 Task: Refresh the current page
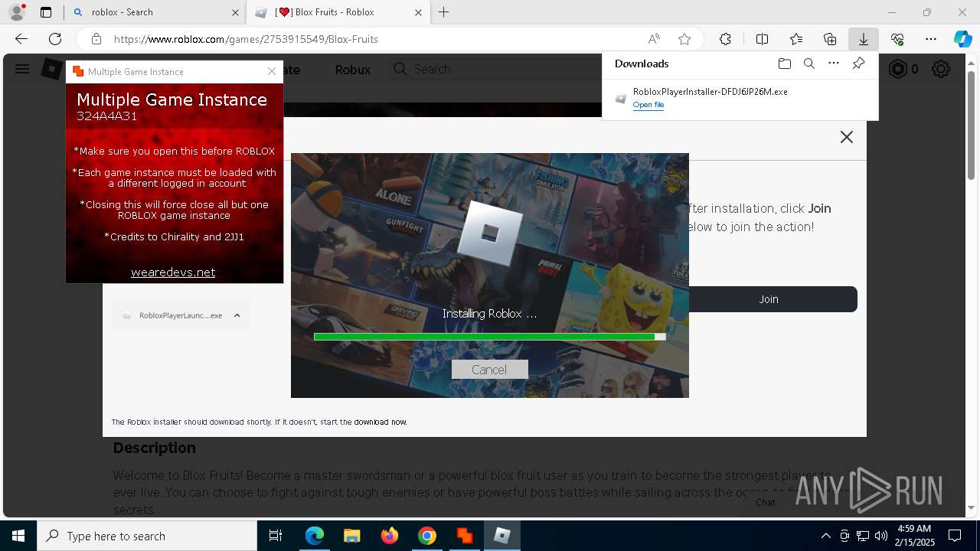click(55, 39)
